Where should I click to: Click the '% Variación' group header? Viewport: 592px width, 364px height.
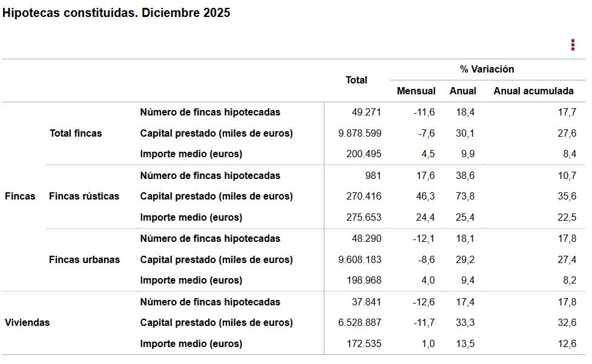(x=487, y=70)
